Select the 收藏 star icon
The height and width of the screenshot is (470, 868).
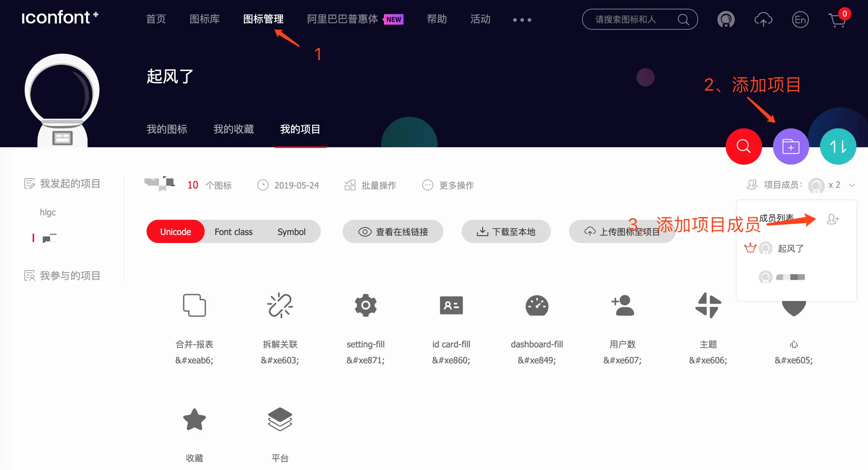[x=195, y=420]
